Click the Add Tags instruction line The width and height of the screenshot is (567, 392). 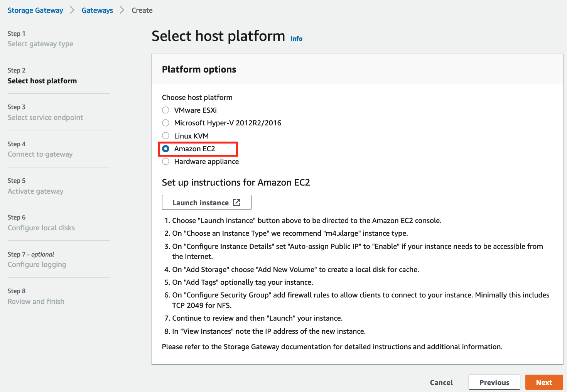pos(243,282)
